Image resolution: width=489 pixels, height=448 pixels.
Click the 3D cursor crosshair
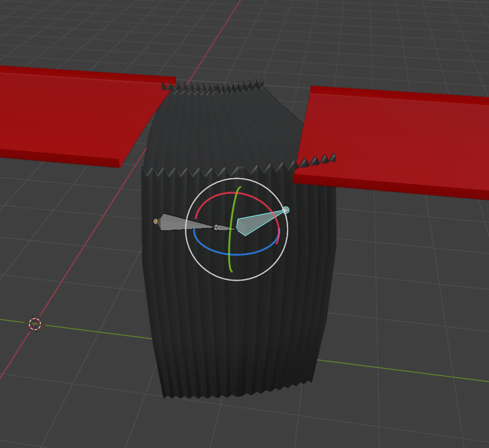click(35, 324)
